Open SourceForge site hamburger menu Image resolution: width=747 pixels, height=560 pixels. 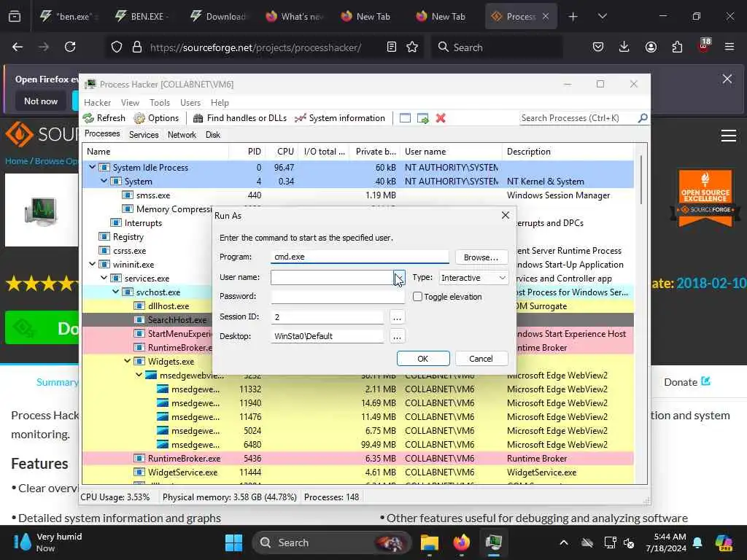coord(729,136)
